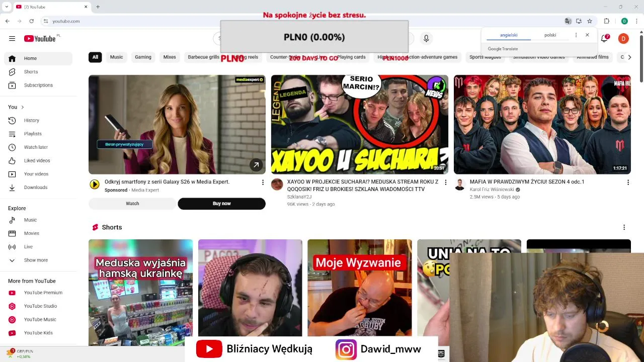Open the XAYOO U SUCHARA video thumbnail
644x362 pixels.
tap(359, 124)
